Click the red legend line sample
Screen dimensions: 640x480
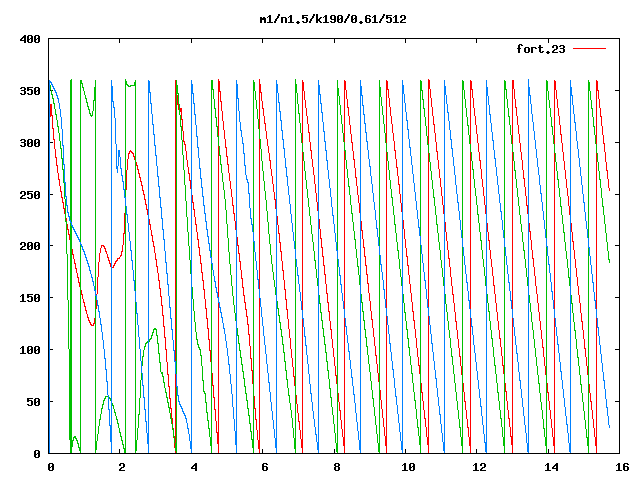pyautogui.click(x=589, y=49)
